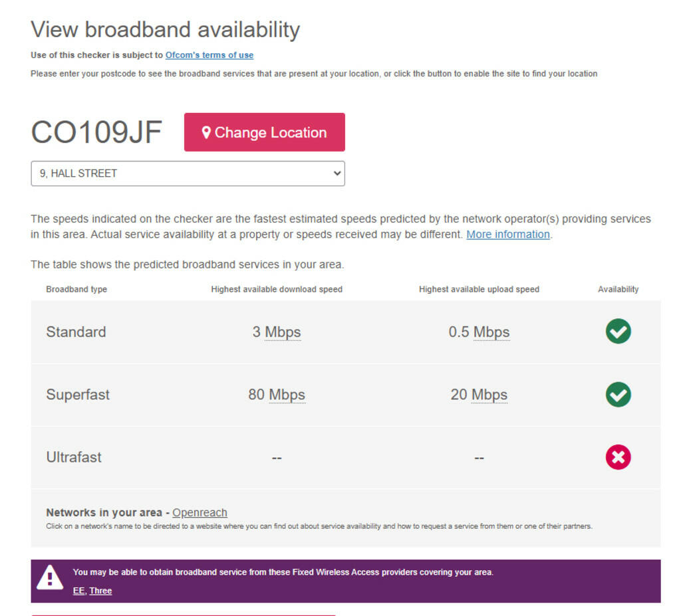
Task: Click Highest available download speed header
Action: (x=277, y=289)
